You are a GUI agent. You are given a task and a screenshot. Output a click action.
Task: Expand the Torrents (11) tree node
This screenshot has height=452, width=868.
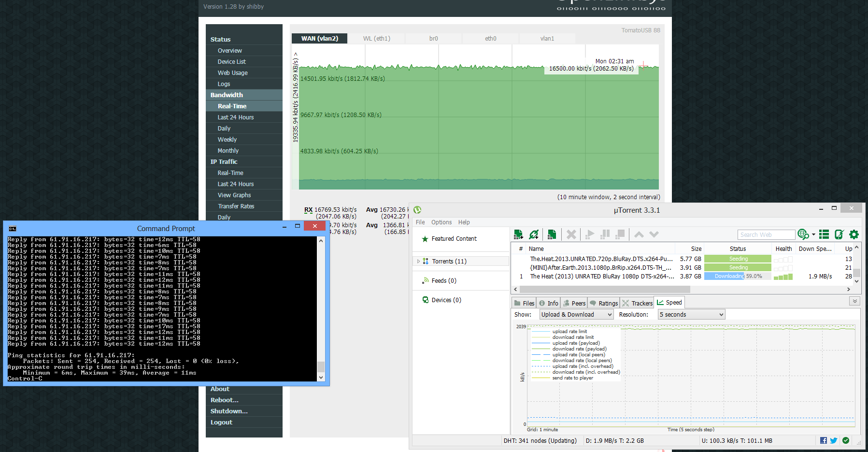(x=418, y=262)
